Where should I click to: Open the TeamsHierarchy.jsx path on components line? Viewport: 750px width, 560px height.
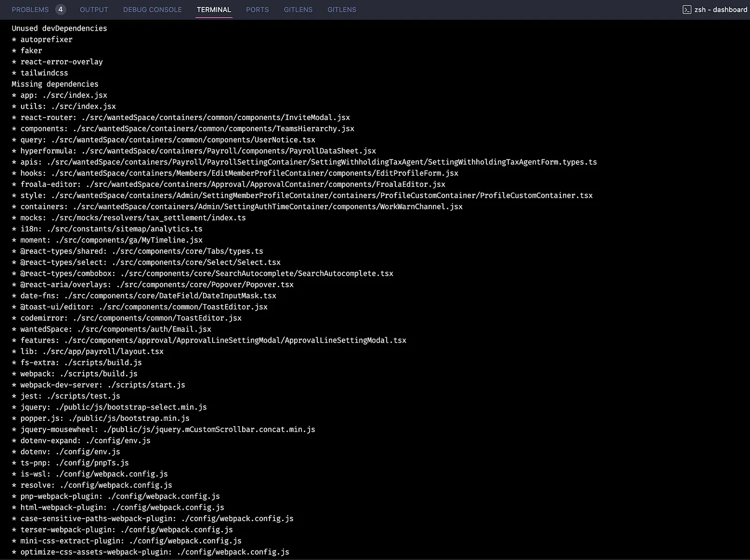(x=214, y=128)
